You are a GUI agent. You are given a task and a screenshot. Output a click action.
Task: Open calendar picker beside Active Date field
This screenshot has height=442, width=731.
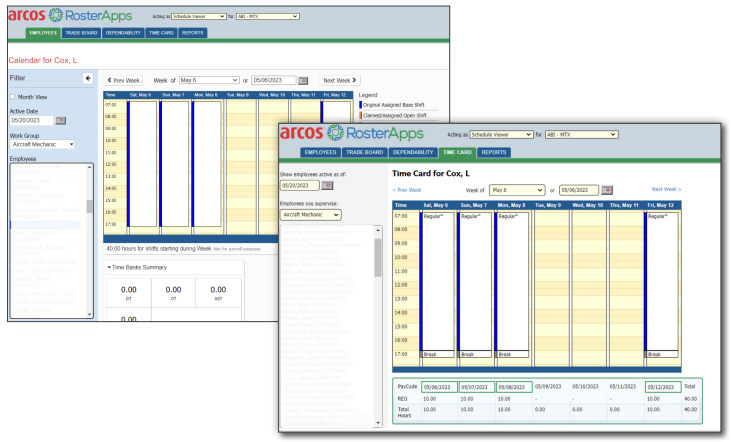(60, 120)
